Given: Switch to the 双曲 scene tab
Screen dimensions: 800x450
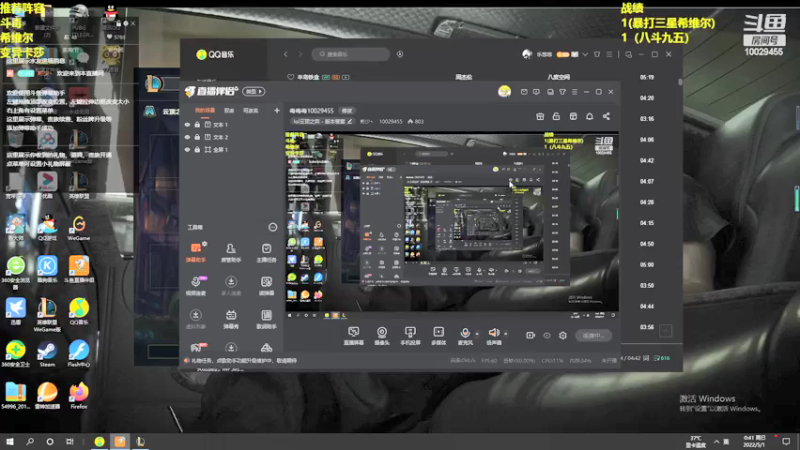Looking at the screenshot, I should click(229, 110).
